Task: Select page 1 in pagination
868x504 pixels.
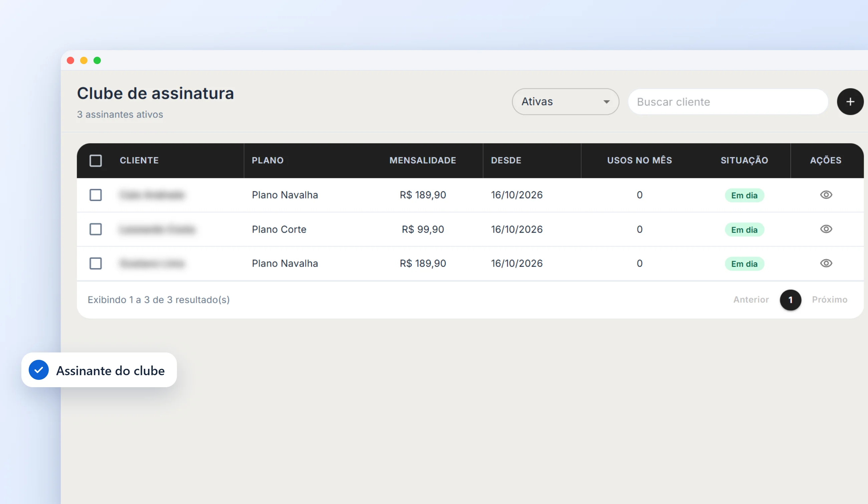Action: tap(791, 300)
